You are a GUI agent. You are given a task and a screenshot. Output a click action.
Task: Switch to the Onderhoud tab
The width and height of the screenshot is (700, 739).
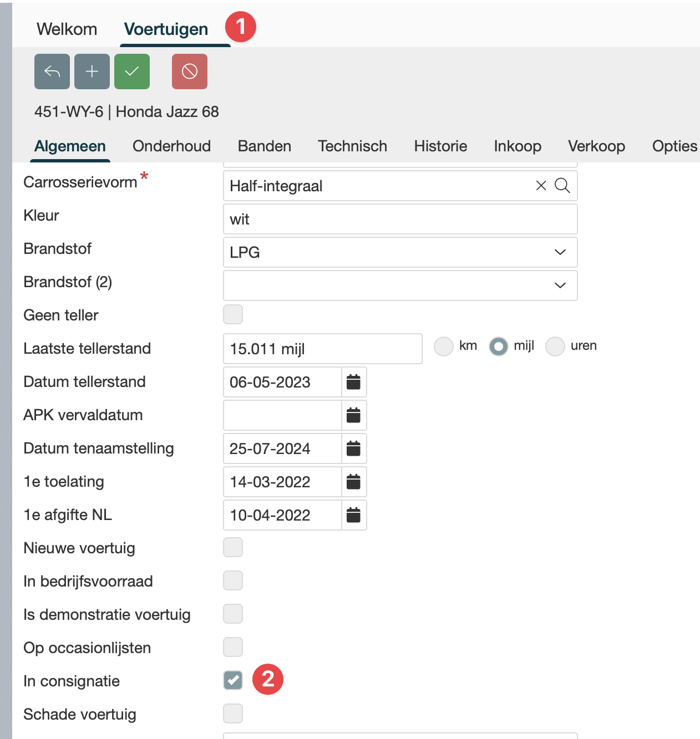[x=171, y=146]
